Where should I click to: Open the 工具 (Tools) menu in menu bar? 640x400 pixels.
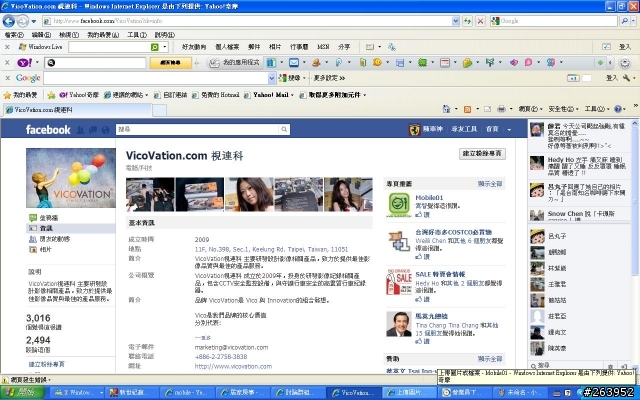pos(134,34)
